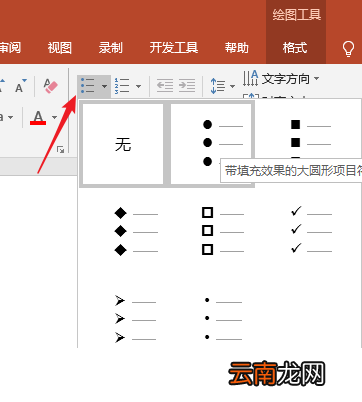The width and height of the screenshot is (362, 402).
Task: Open the 开发工具 tab
Action: click(174, 48)
